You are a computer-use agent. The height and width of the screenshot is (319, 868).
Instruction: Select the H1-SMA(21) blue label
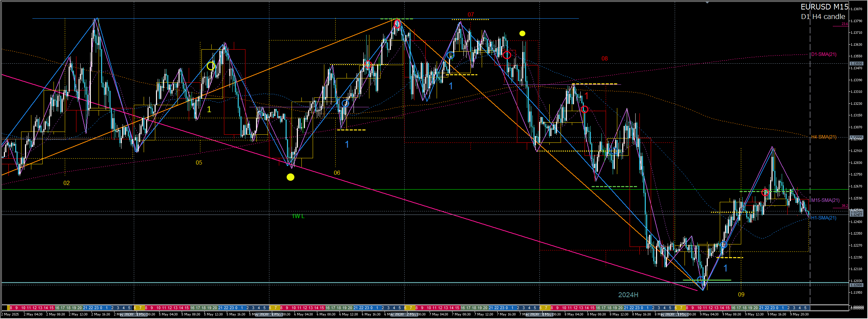click(x=824, y=218)
